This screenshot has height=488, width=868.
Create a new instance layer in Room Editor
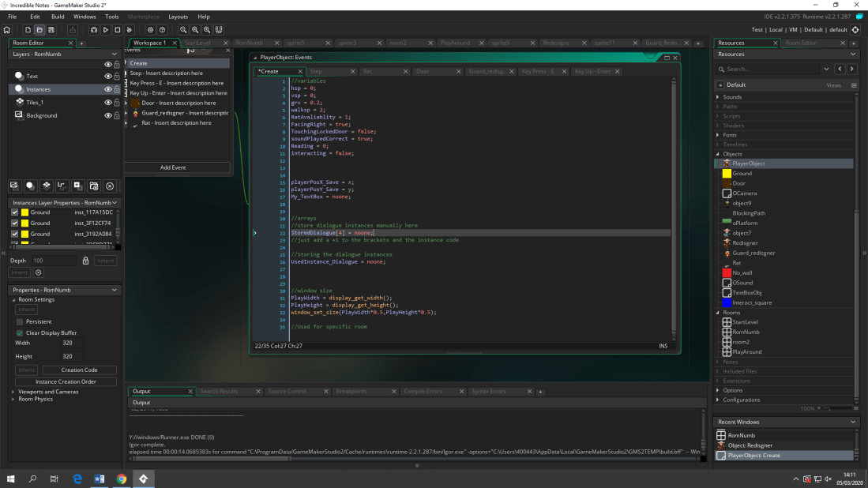32,187
